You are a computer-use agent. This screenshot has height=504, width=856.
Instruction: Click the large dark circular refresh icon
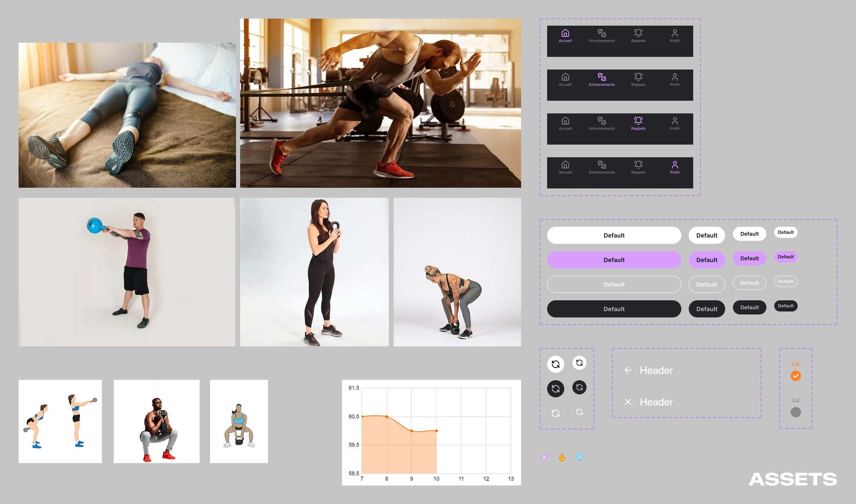(x=555, y=389)
